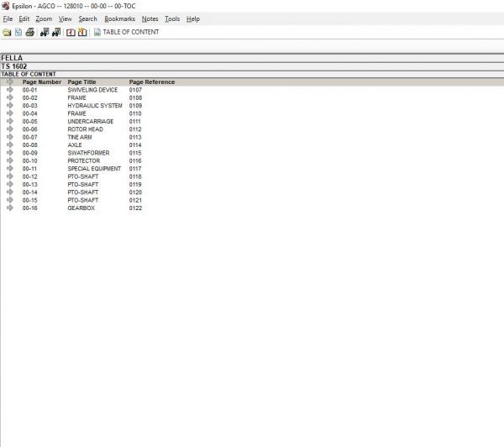
Task: Open the File menu
Action: tap(8, 19)
